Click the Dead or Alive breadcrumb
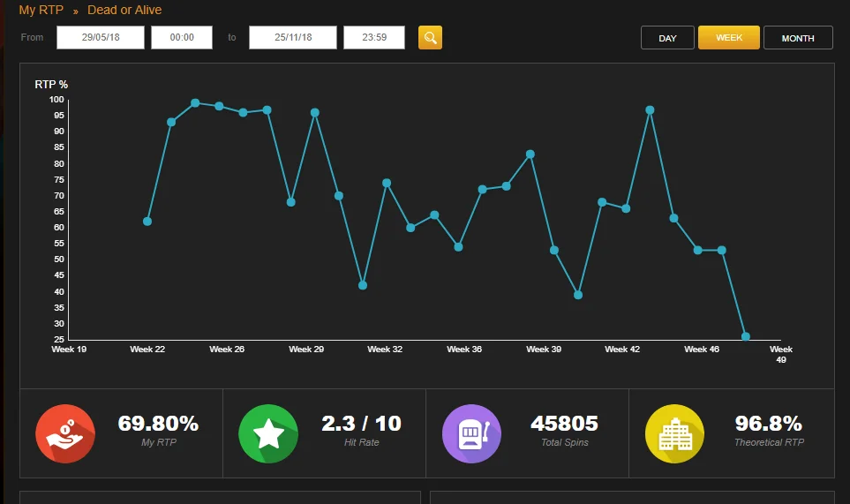Image resolution: width=850 pixels, height=504 pixels. tap(124, 10)
